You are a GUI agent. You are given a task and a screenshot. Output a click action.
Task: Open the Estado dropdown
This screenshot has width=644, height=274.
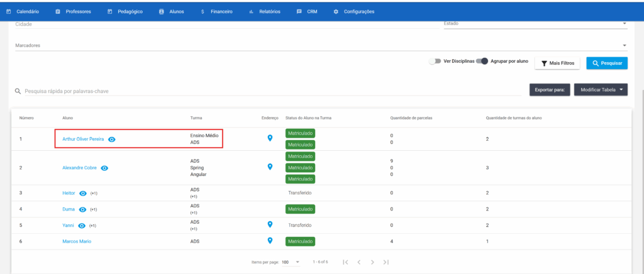pyautogui.click(x=625, y=24)
